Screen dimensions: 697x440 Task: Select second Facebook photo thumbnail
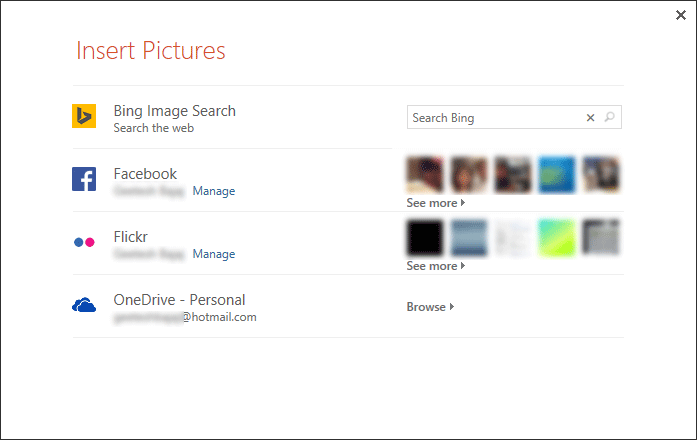(469, 174)
